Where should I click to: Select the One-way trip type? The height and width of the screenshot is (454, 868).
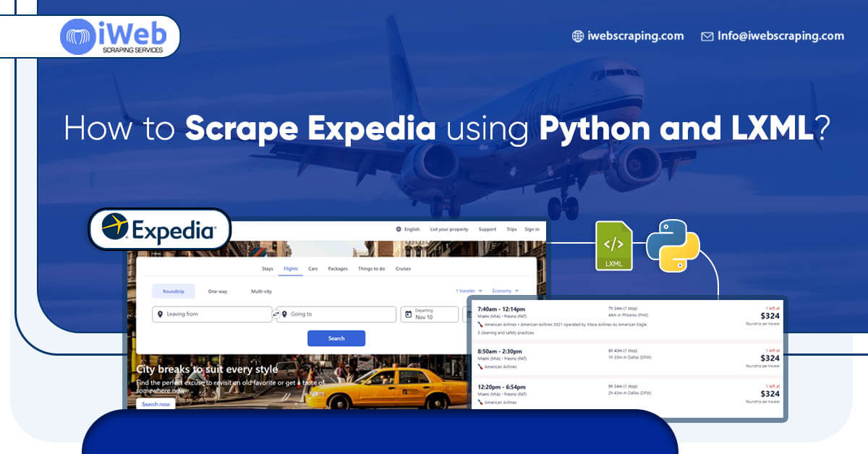(x=218, y=291)
